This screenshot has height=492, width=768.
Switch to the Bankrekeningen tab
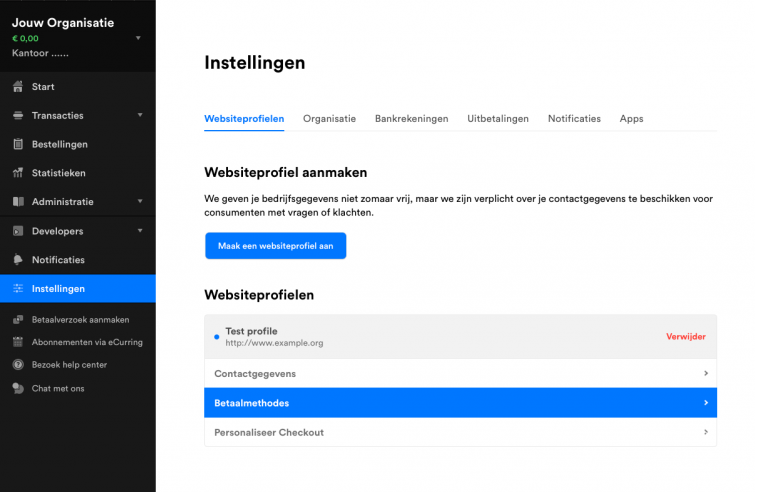(x=411, y=119)
